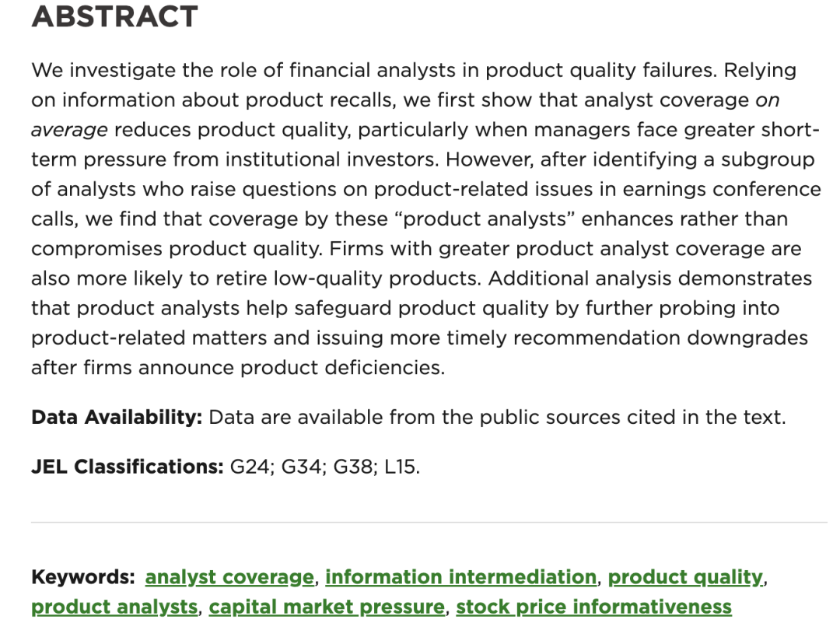Viewport: 840px width, 637px height.
Task: Click the abstract's final words 'product deficiencies'
Action: 342,368
